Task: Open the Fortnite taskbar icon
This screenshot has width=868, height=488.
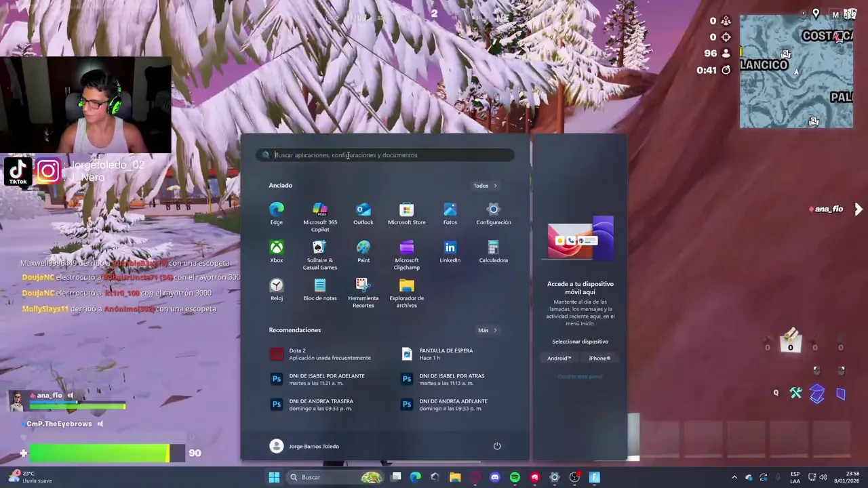Action: [595, 477]
